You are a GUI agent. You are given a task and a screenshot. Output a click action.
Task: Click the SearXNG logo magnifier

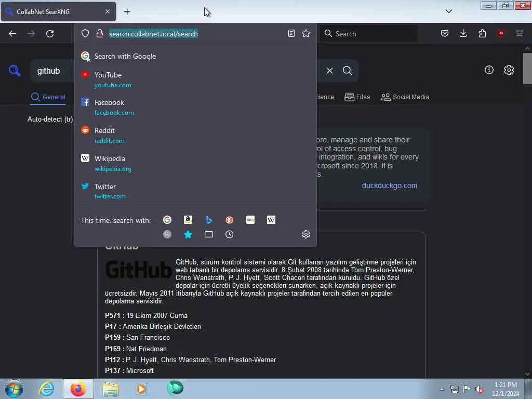pyautogui.click(x=15, y=71)
